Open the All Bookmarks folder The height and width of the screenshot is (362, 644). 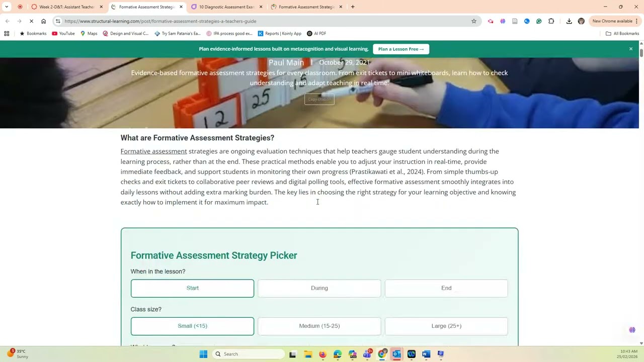click(x=622, y=34)
